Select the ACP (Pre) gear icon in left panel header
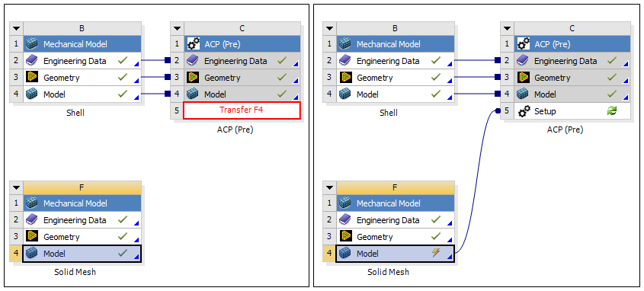The width and height of the screenshot is (644, 291). [x=193, y=44]
